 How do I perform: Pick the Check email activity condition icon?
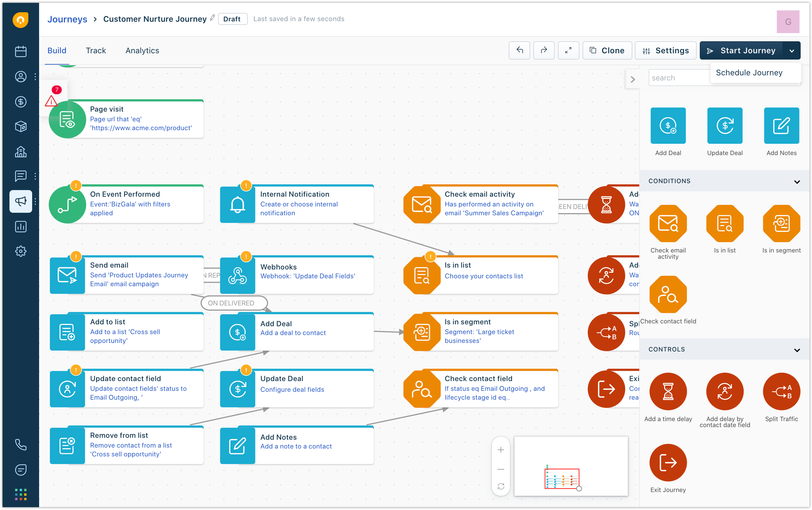click(x=668, y=223)
